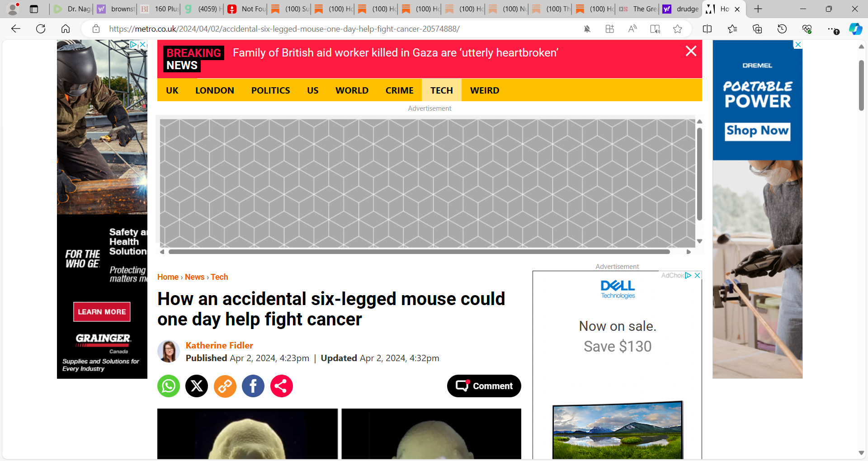Switch to the drudge tab
The height and width of the screenshot is (461, 868).
[x=681, y=9]
